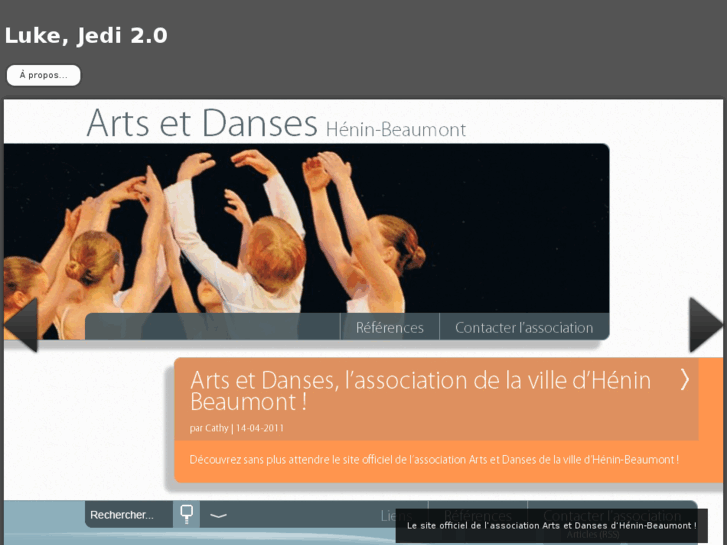The height and width of the screenshot is (545, 727).
Task: Open the Références menu item in banner
Action: [389, 327]
